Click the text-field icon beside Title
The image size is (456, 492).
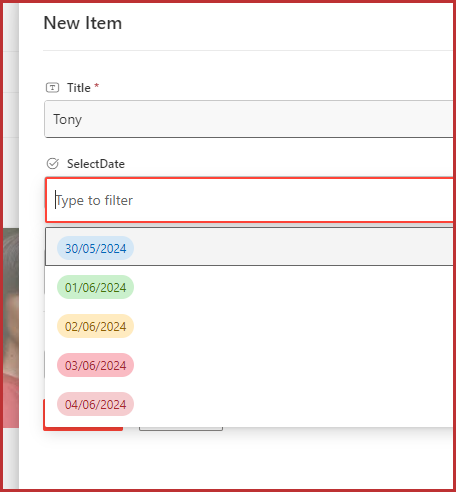52,88
